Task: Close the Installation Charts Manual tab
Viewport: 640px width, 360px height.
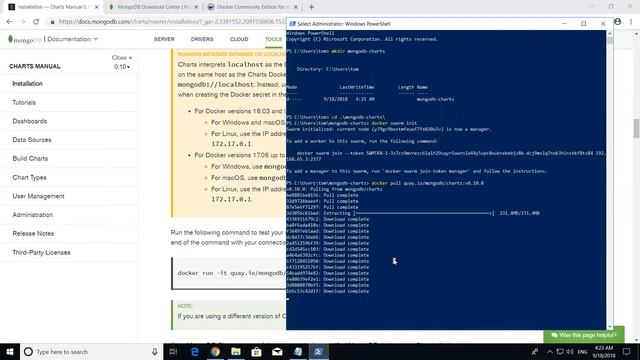Action: click(96, 7)
